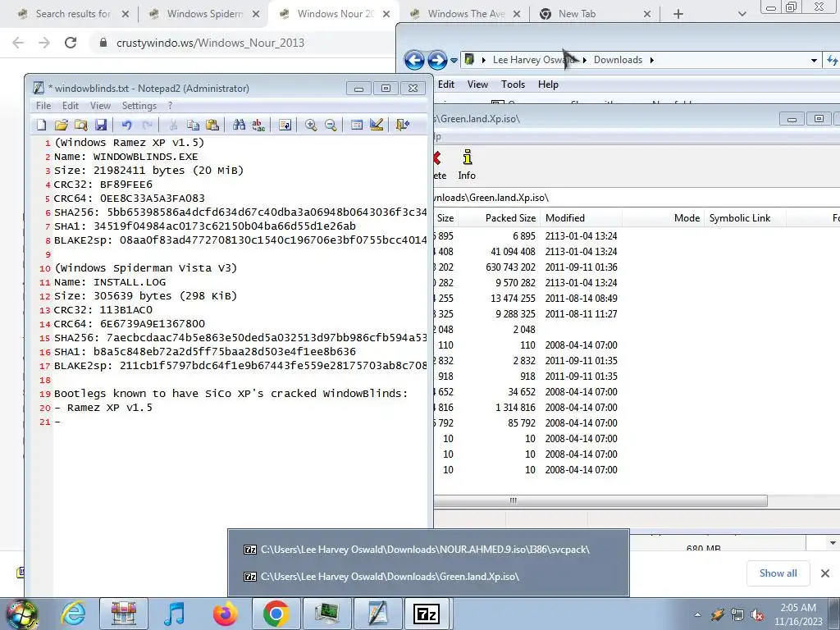The image size is (840, 630).
Task: Click the 7-Zip taskbar button
Action: click(x=427, y=614)
